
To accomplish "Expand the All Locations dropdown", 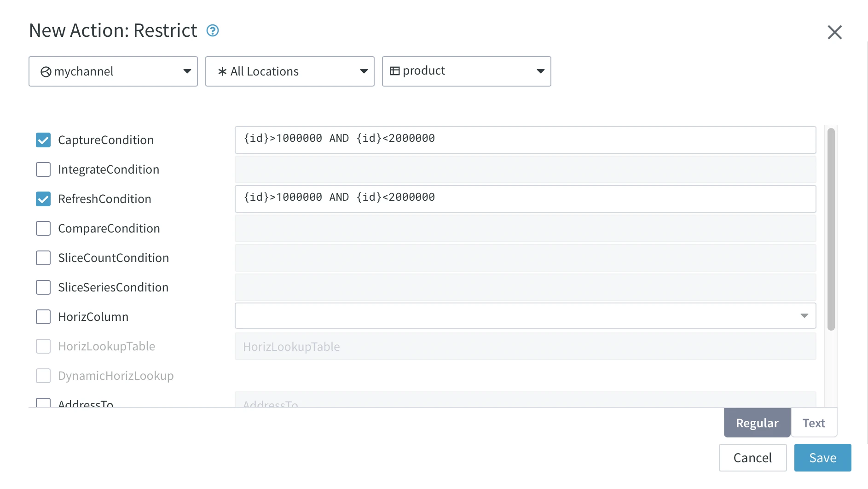I will tap(364, 71).
